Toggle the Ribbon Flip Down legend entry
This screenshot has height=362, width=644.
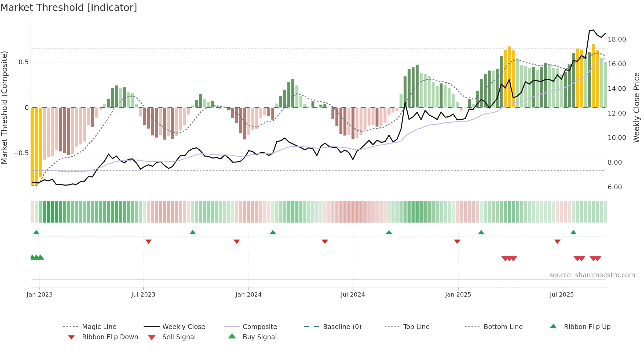pos(103,337)
